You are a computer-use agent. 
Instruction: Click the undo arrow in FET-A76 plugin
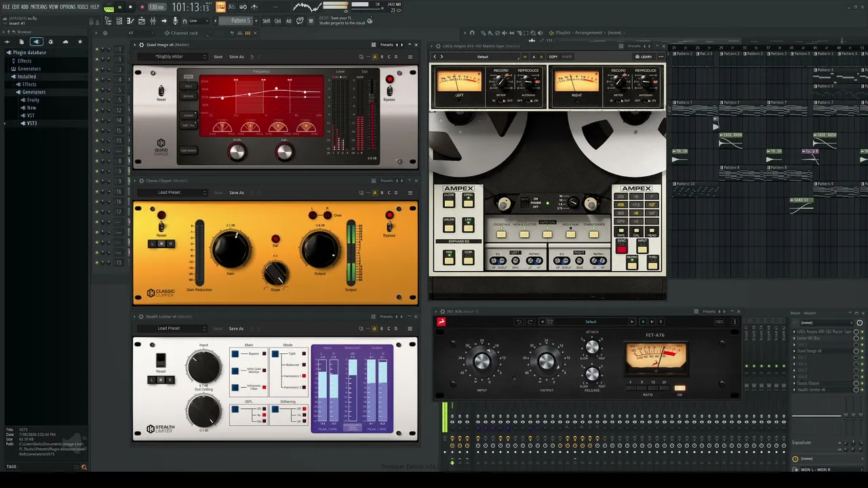519,322
